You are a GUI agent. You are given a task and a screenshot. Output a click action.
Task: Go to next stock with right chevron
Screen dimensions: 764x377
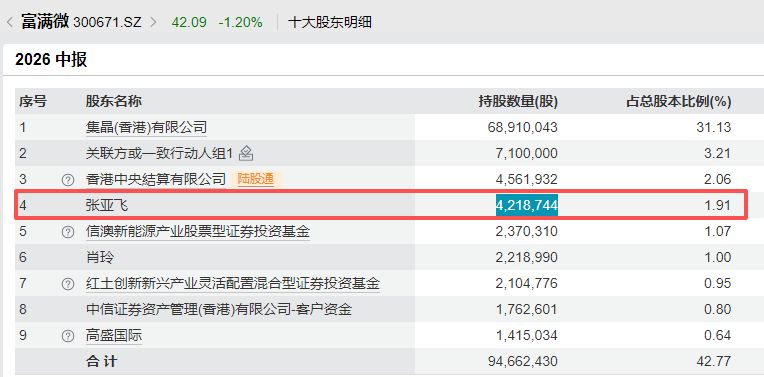(x=153, y=22)
